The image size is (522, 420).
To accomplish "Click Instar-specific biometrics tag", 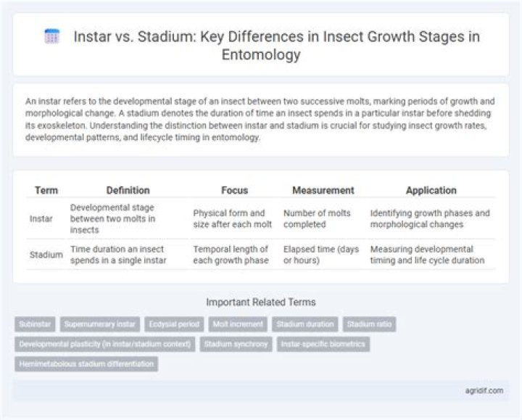I will pyautogui.click(x=323, y=344).
